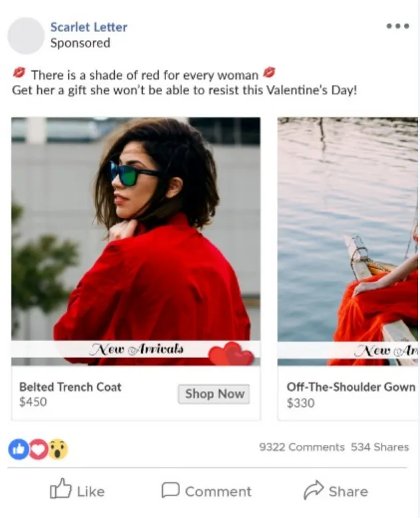Open the Scarlet Letter page link
The height and width of the screenshot is (518, 420).
click(x=88, y=27)
